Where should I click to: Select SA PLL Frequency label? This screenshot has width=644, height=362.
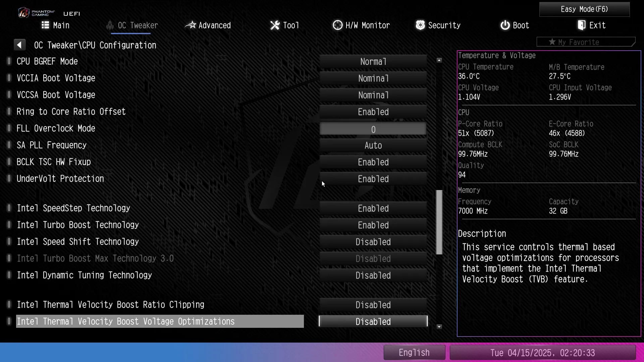pos(52,145)
